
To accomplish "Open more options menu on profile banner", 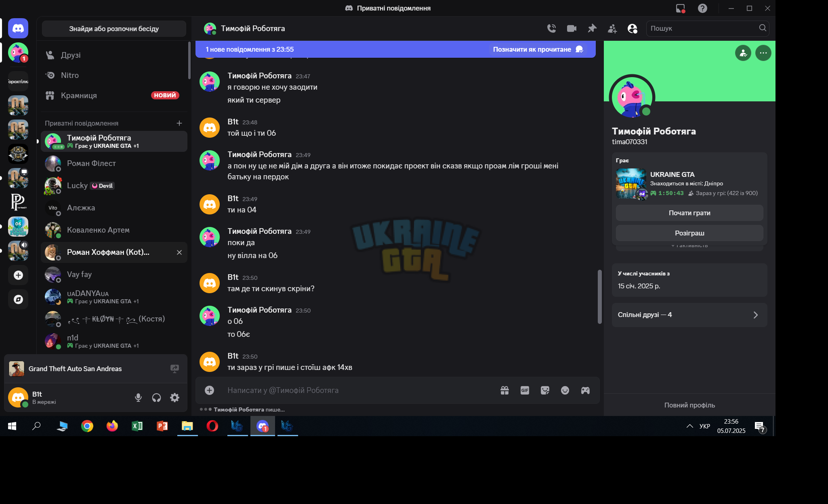I will tap(763, 53).
